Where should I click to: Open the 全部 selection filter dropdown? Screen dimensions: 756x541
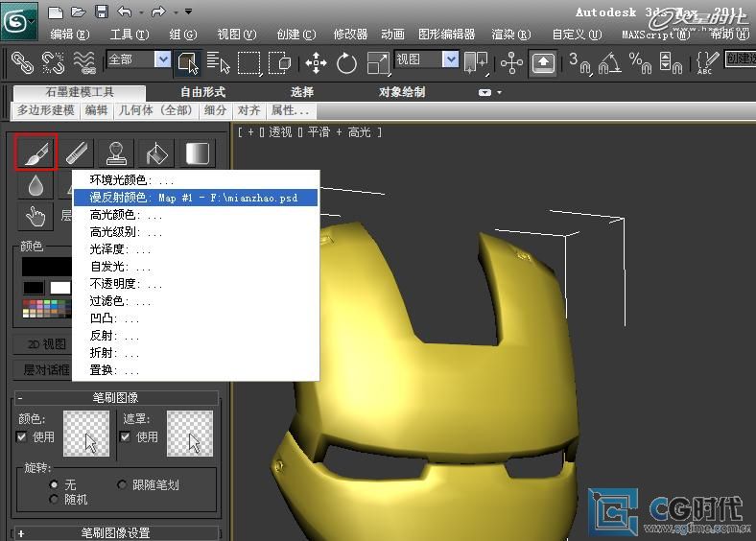(x=163, y=59)
